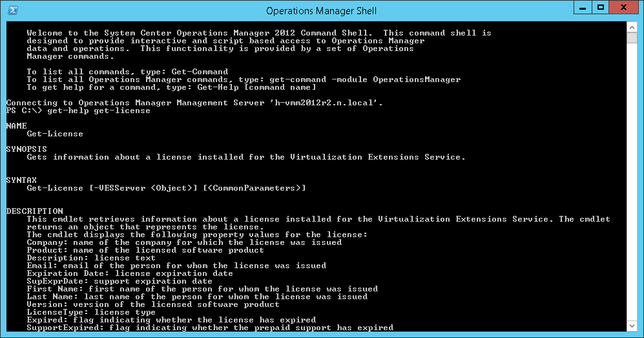Click the DESCRIPTION section heading

(x=34, y=211)
